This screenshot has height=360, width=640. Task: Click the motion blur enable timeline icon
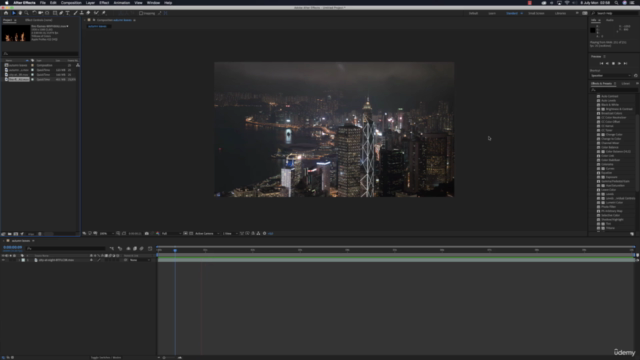(x=142, y=248)
